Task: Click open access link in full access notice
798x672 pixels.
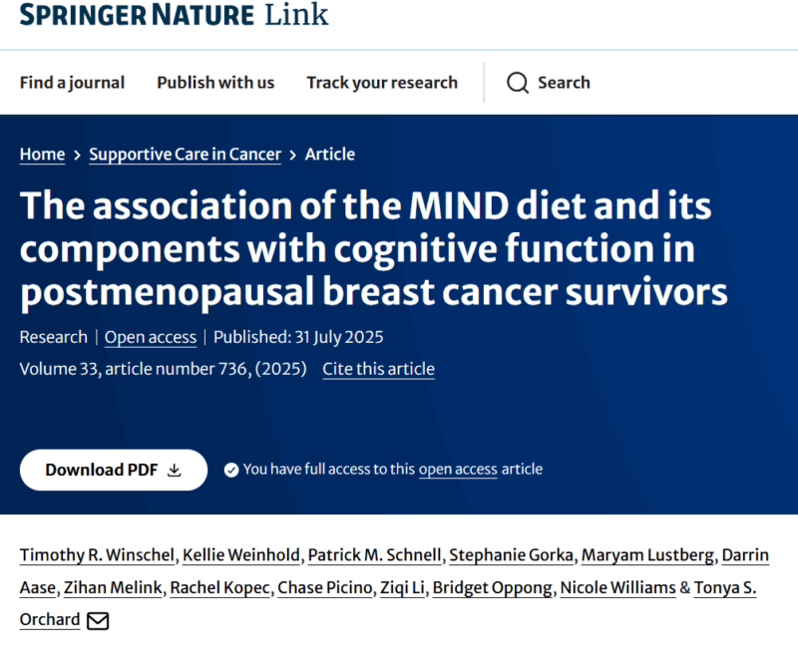Action: (x=458, y=469)
